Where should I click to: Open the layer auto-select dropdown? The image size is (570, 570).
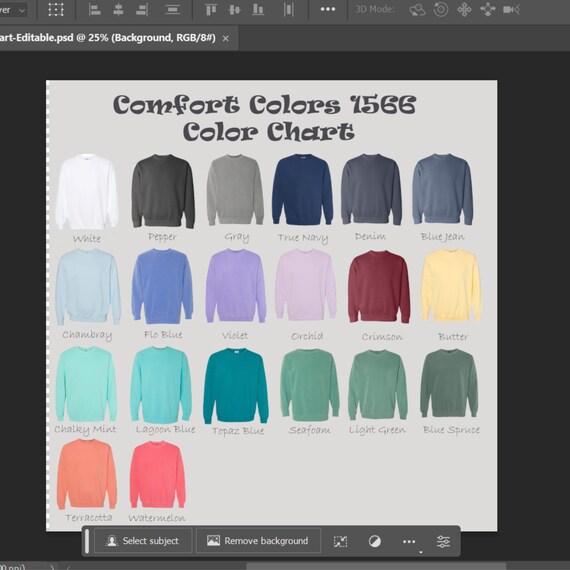pyautogui.click(x=14, y=10)
